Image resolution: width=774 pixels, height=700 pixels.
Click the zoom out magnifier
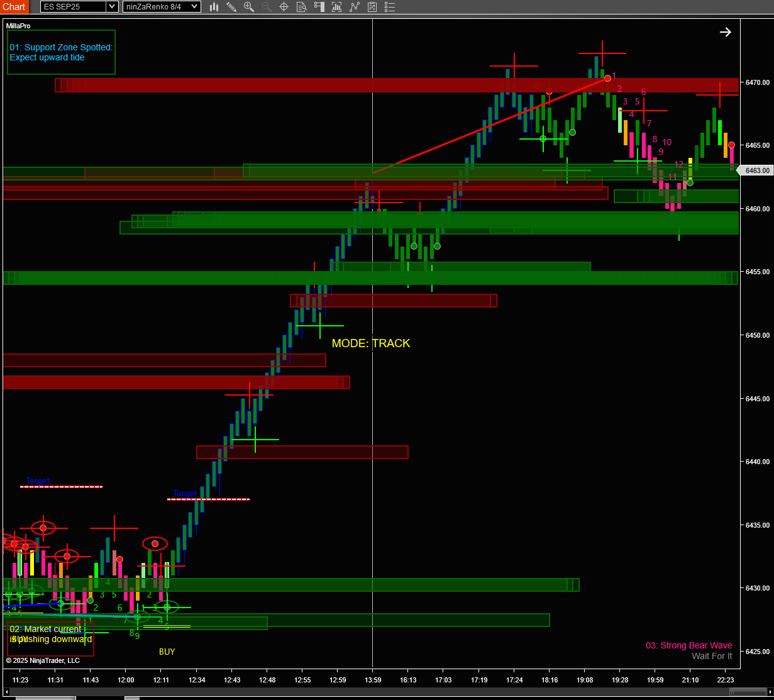tap(266, 7)
